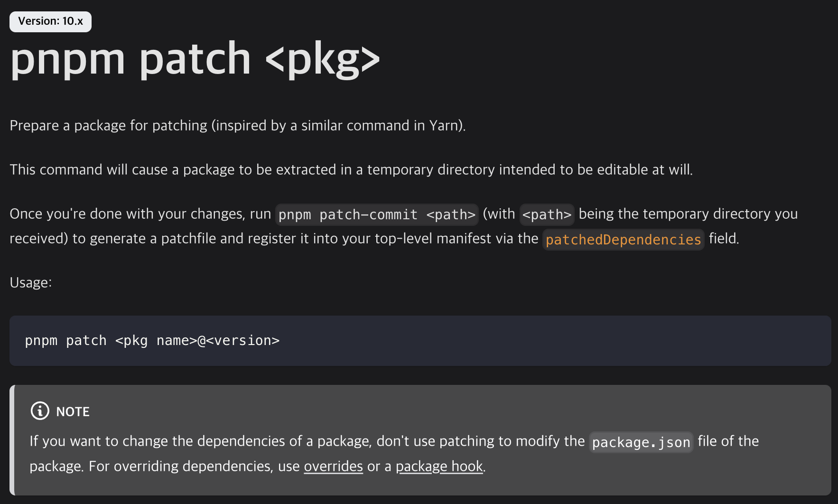Click the patchedDependencies orange code link
This screenshot has height=504, width=838.
tap(623, 239)
